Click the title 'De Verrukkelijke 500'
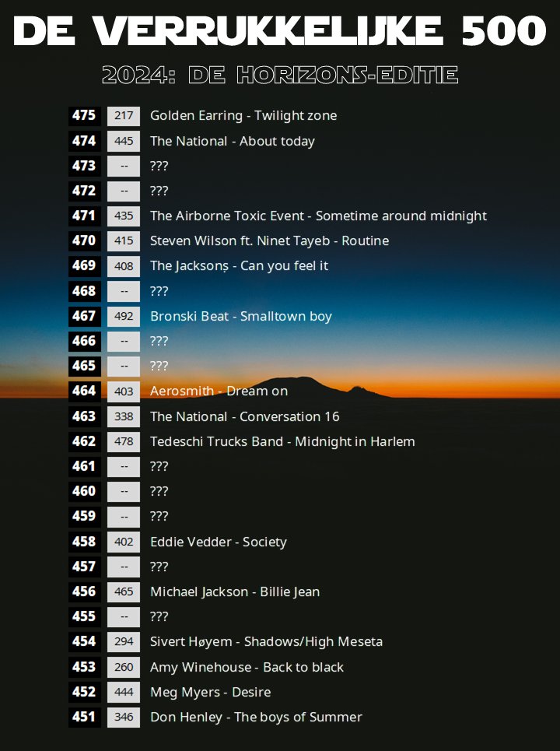Screen dimensions: 560x751 pyautogui.click(x=280, y=30)
